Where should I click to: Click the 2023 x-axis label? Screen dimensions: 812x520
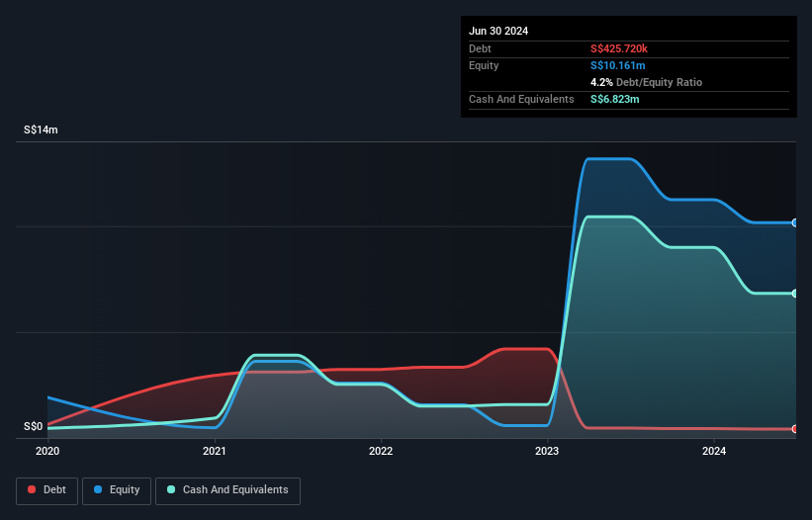point(547,451)
